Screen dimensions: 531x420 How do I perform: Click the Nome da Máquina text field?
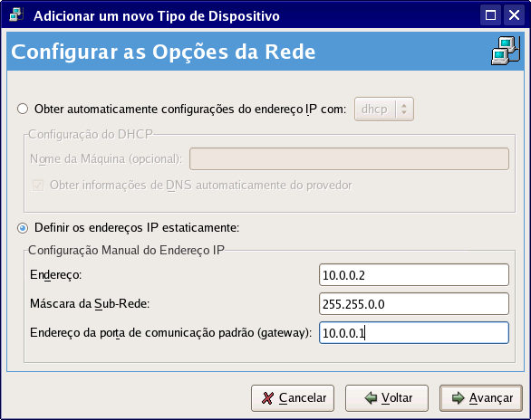click(x=349, y=158)
